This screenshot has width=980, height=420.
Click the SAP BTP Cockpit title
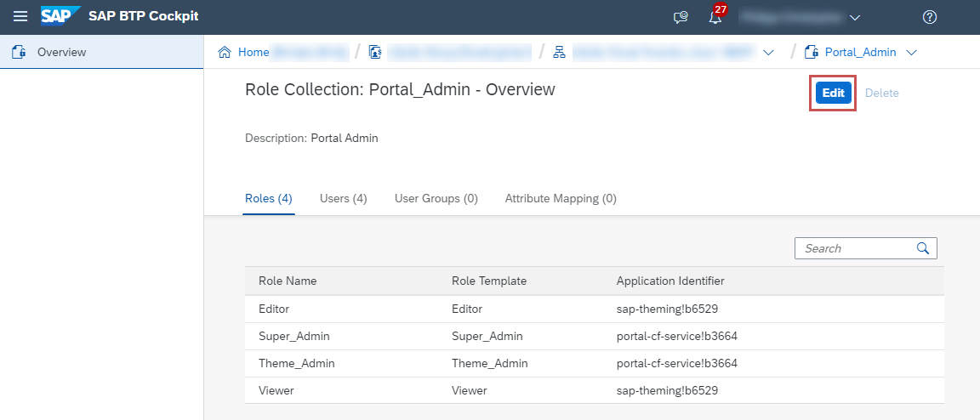(143, 16)
